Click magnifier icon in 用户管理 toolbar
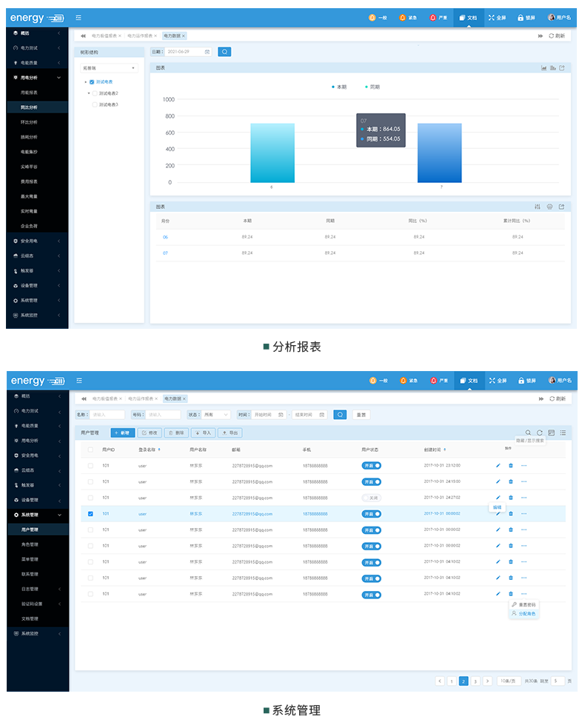 528,433
